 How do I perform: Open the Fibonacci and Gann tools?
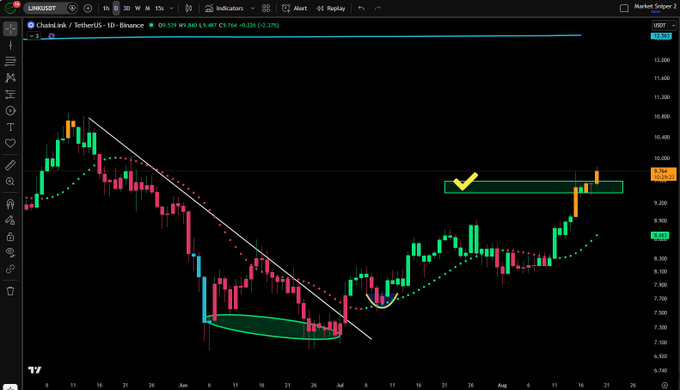tap(10, 61)
